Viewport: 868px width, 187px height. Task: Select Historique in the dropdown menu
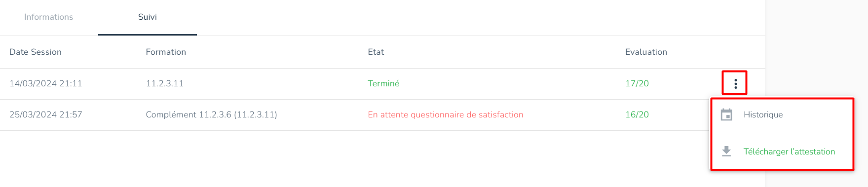click(763, 114)
